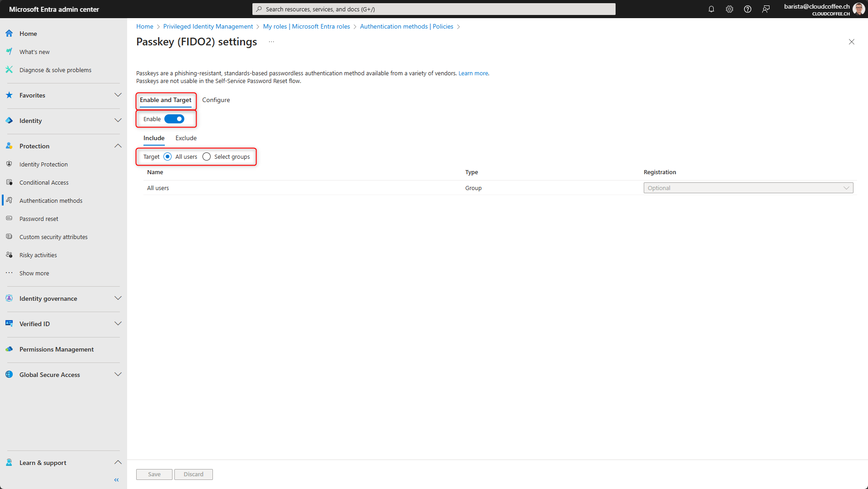
Task: Collapse the Protection section
Action: tap(118, 146)
